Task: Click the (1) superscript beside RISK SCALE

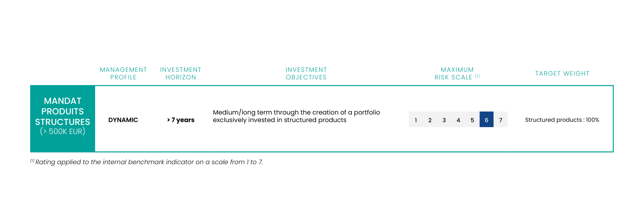Action: [x=477, y=76]
